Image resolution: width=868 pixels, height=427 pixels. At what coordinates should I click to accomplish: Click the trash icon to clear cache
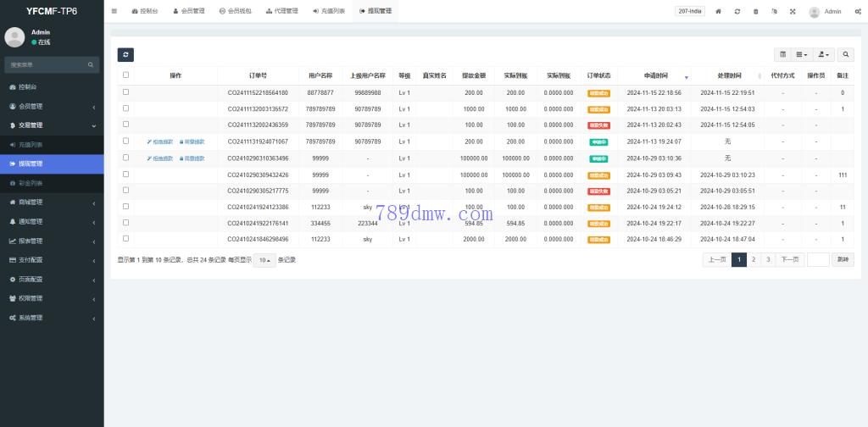[x=756, y=12]
